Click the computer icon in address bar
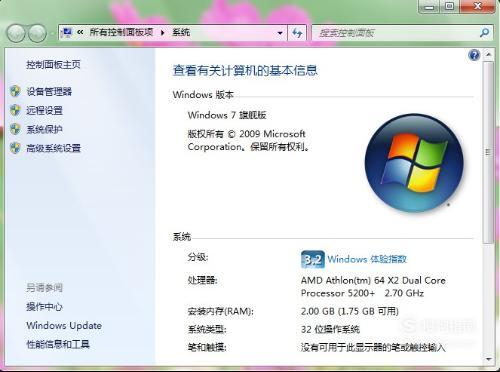 [67, 32]
